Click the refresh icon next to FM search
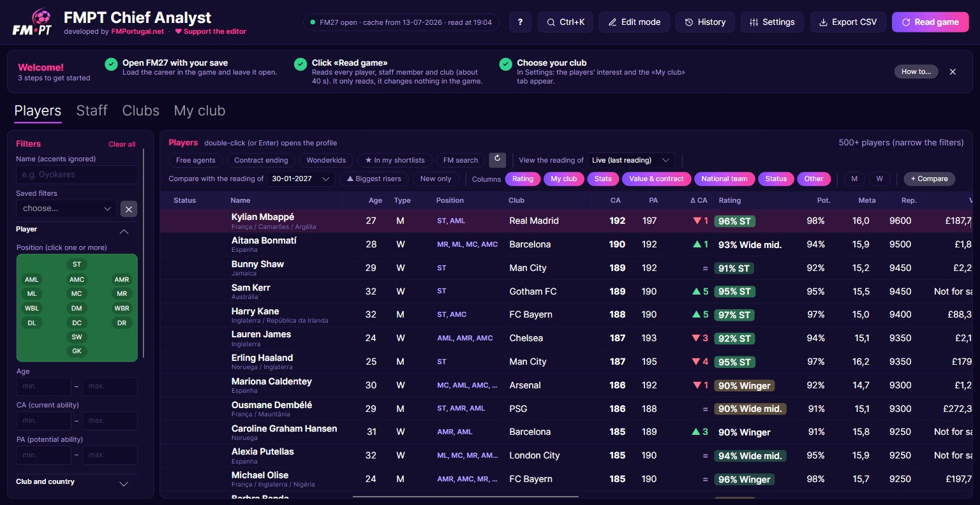 point(498,159)
